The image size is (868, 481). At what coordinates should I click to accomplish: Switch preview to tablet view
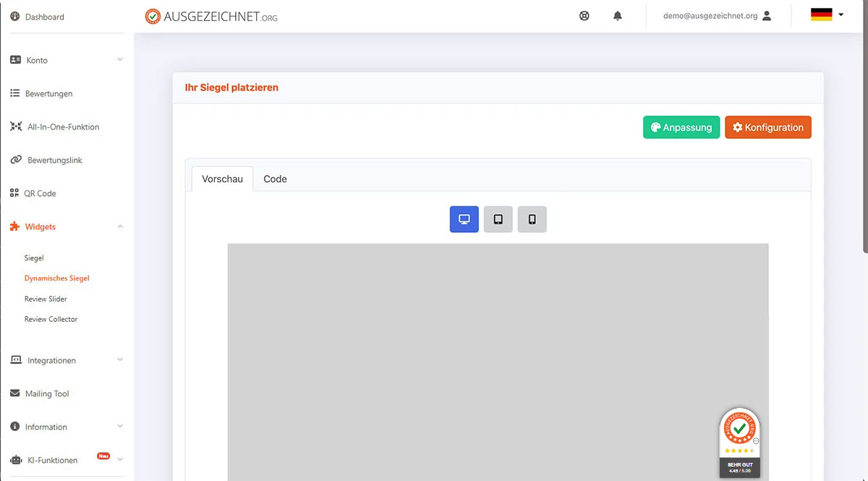(x=498, y=219)
